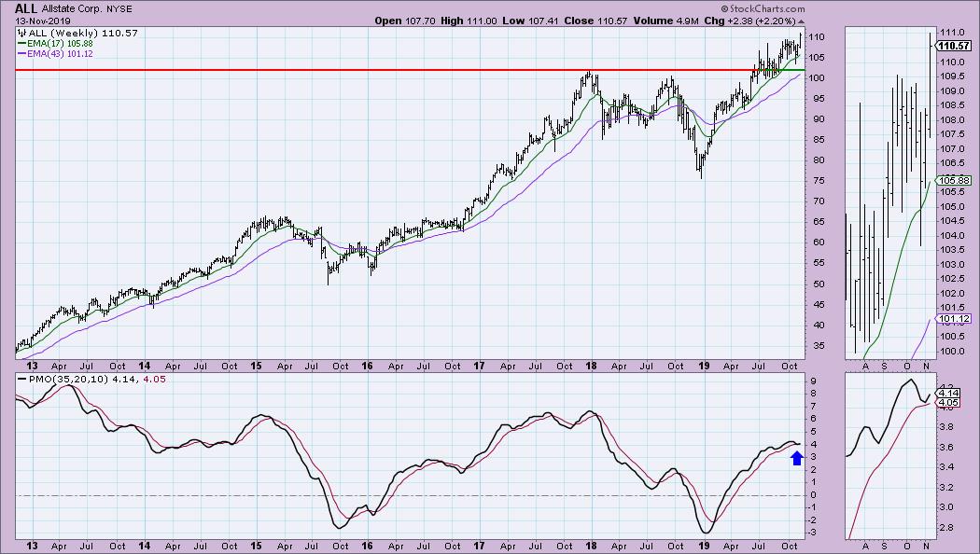The height and width of the screenshot is (554, 980).
Task: Click the blue up arrow on PMO panel
Action: (x=796, y=459)
